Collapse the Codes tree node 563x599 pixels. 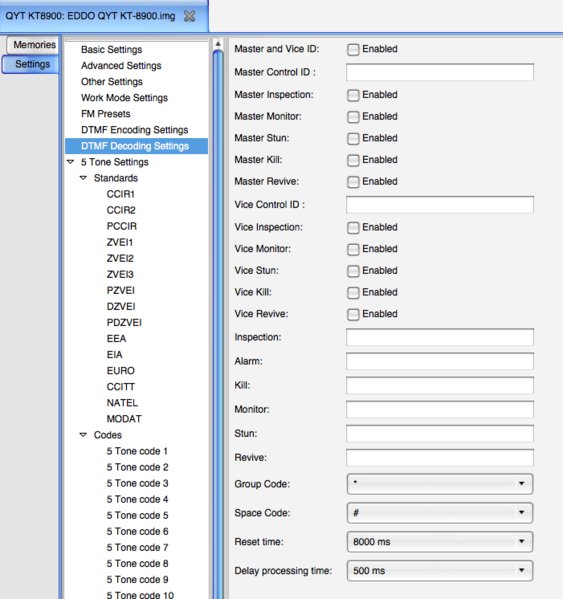click(x=83, y=435)
